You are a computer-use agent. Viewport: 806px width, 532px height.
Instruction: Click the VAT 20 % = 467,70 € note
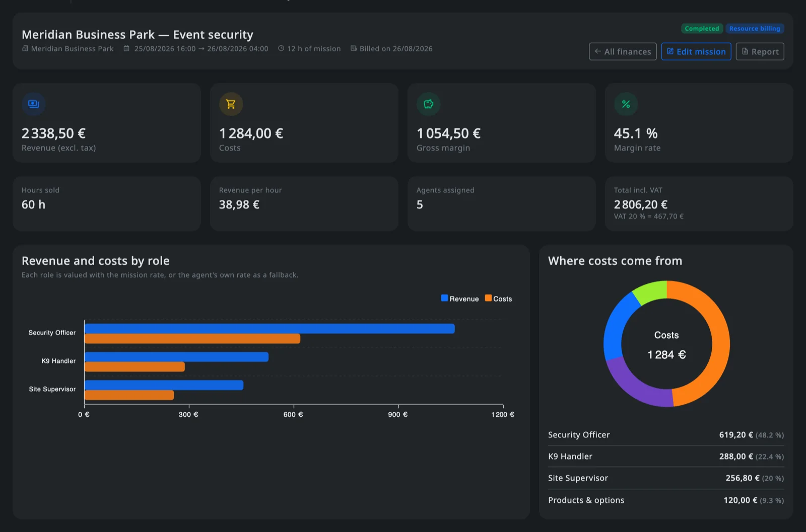[x=649, y=216]
